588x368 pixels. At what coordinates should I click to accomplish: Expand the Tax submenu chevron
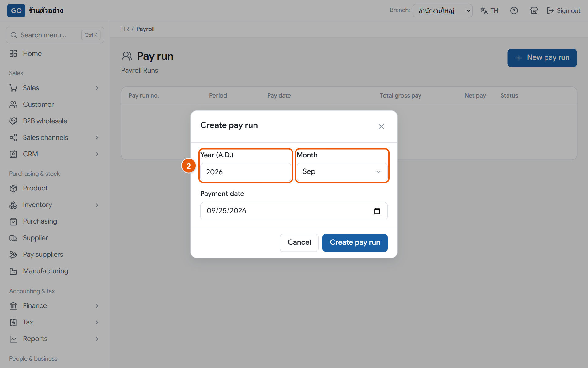(x=97, y=322)
